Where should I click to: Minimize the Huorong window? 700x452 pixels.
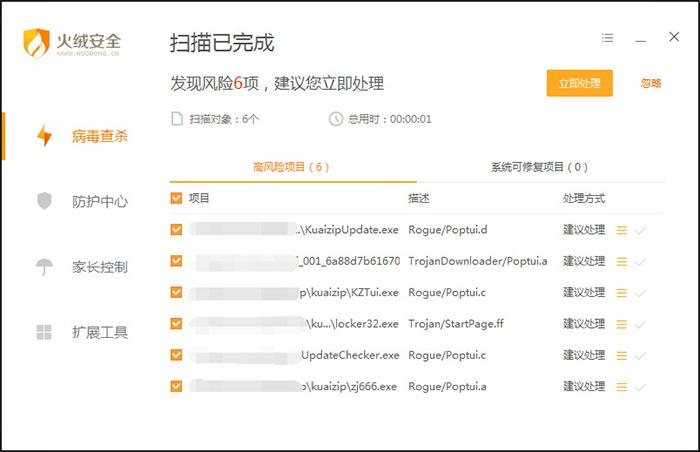tap(641, 41)
